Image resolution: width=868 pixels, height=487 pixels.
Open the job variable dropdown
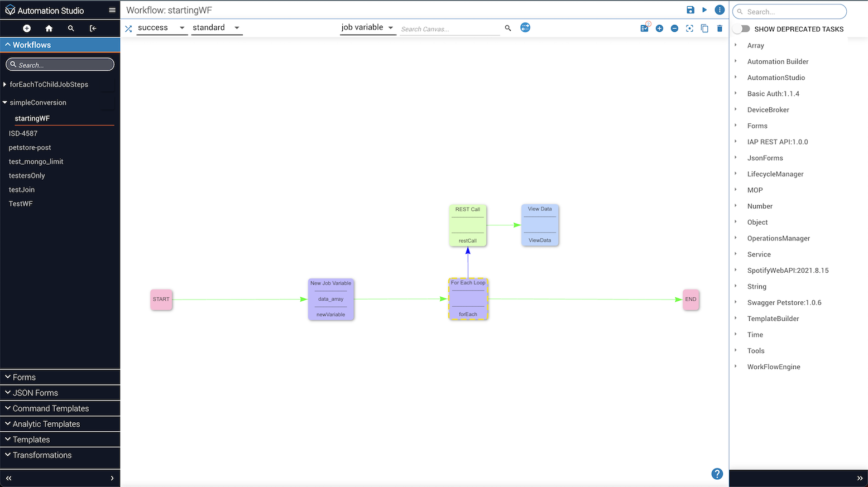[x=368, y=27]
